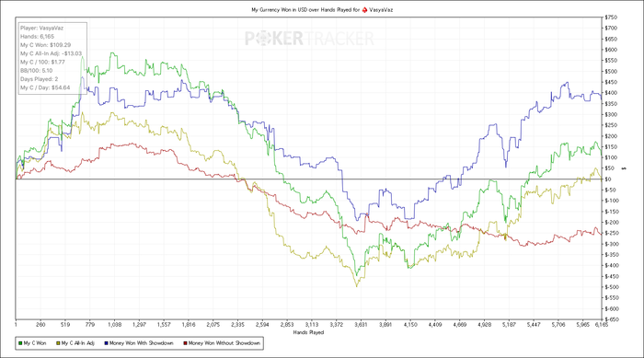This screenshot has height=358, width=644.
Task: Click the yellow My C All-In Adj legend swatch
Action: [58, 343]
